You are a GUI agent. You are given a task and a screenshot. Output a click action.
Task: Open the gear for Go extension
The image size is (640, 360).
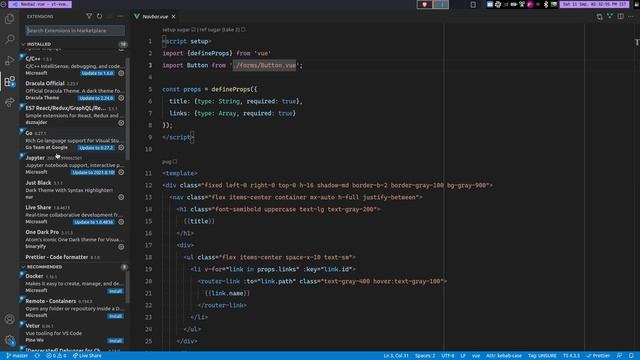pyautogui.click(x=121, y=147)
